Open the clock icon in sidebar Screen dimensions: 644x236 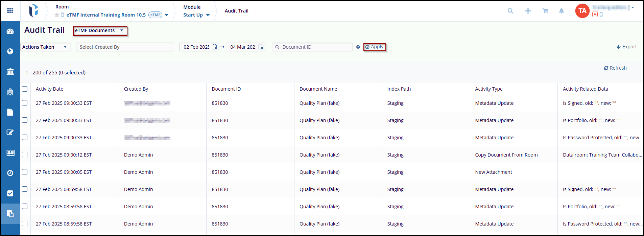click(x=10, y=173)
